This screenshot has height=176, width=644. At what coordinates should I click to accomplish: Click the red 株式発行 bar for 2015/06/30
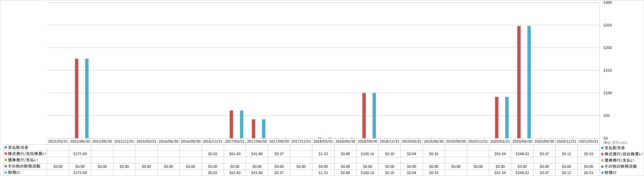pyautogui.click(x=76, y=98)
